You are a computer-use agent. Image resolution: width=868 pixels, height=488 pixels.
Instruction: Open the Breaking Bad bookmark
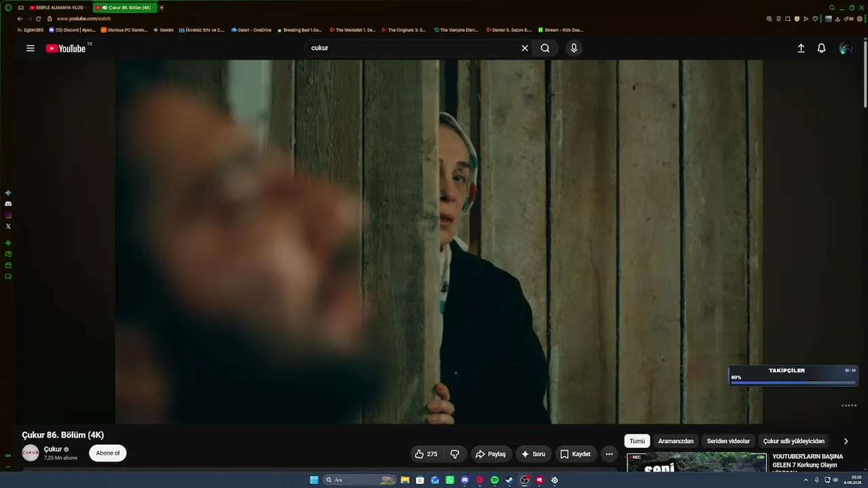pyautogui.click(x=300, y=30)
